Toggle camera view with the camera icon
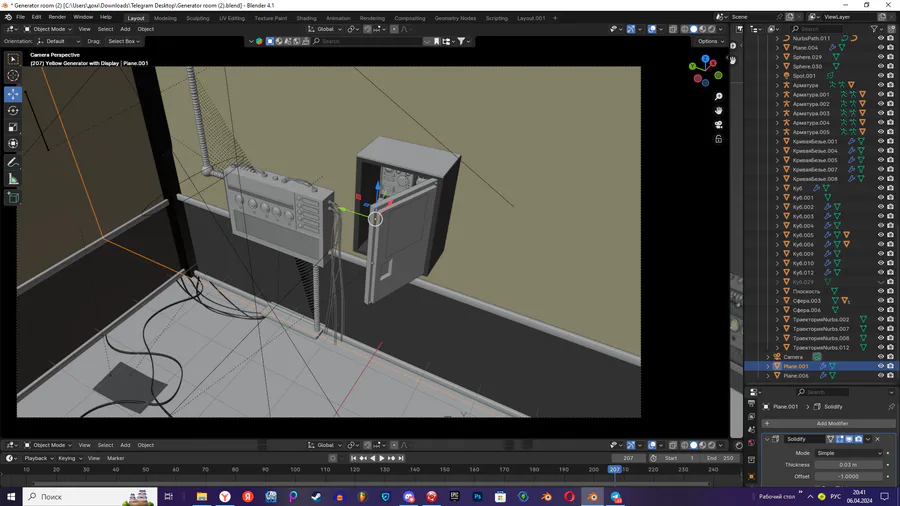 coord(719,125)
